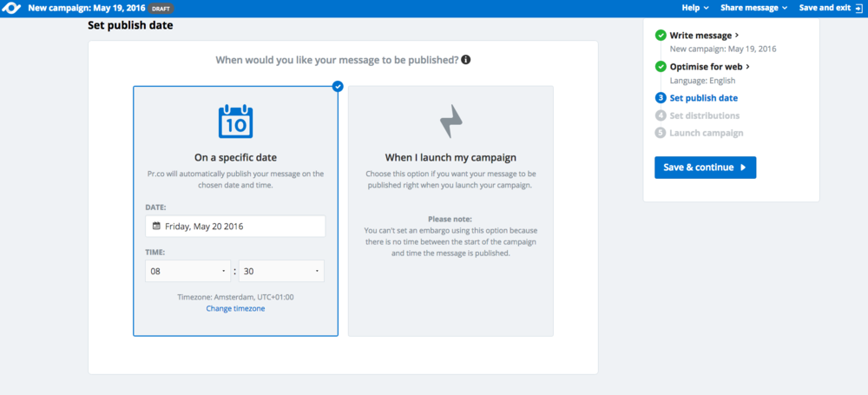Click the Language: English text
The width and height of the screenshot is (868, 395).
click(x=702, y=81)
